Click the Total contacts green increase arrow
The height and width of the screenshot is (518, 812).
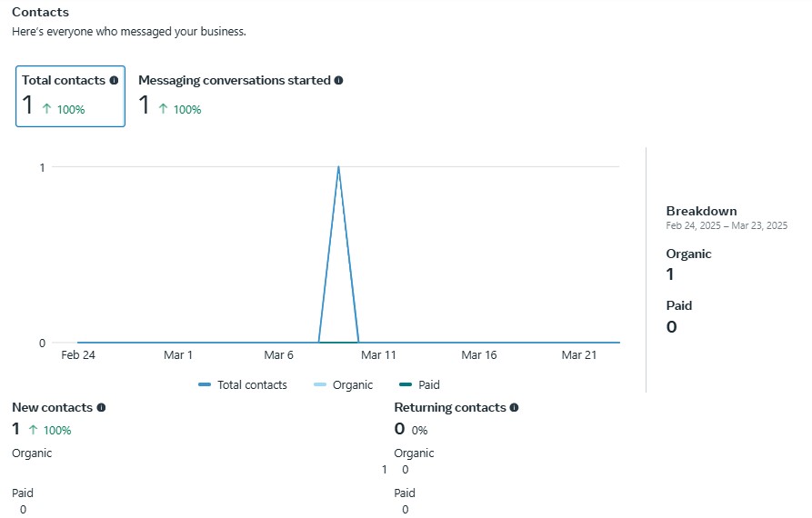[46, 109]
